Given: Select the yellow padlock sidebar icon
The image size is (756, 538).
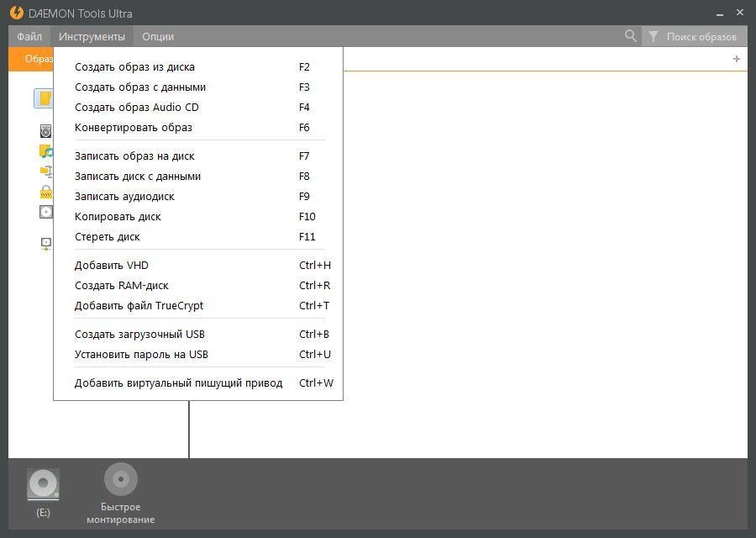Looking at the screenshot, I should click(46, 192).
